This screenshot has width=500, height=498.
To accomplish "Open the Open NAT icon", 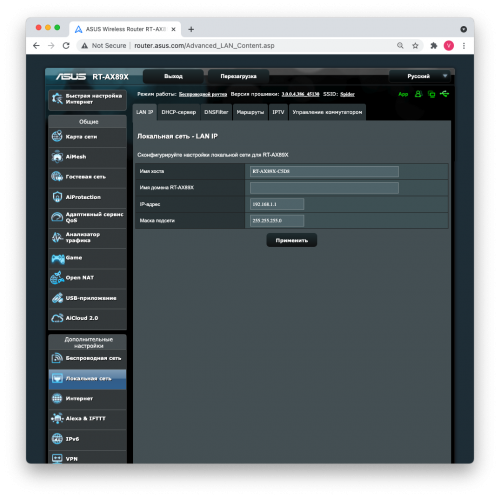I will 57,278.
